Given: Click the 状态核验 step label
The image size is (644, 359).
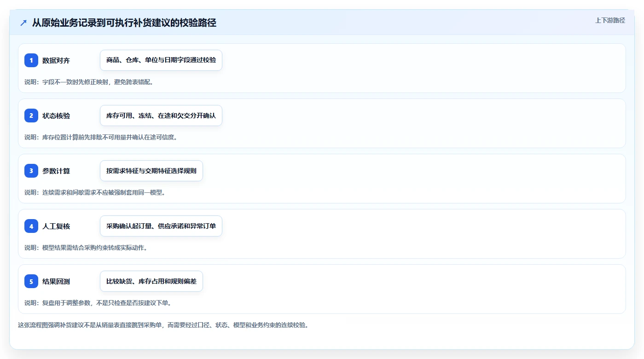Looking at the screenshot, I should (56, 116).
